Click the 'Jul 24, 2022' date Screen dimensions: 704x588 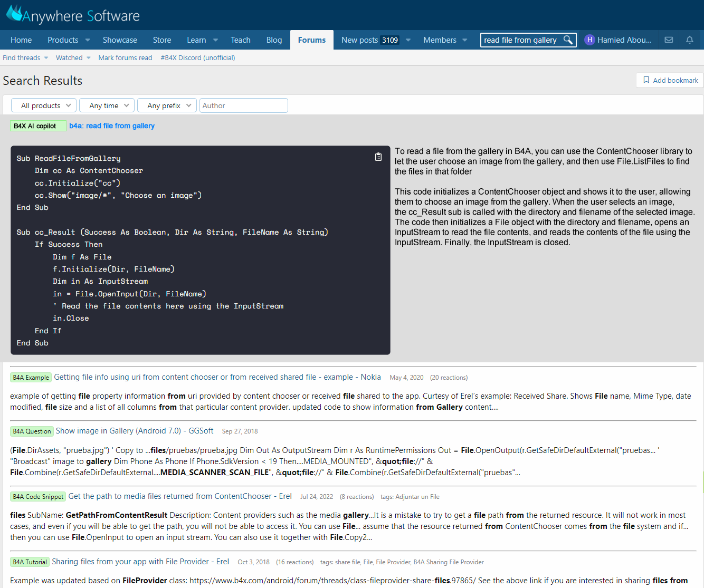[317, 497]
